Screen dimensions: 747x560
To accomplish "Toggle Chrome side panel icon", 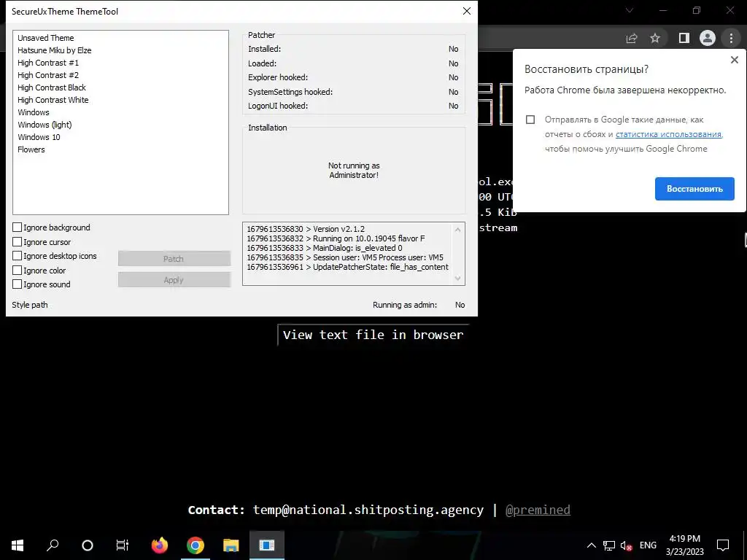I will coord(684,38).
